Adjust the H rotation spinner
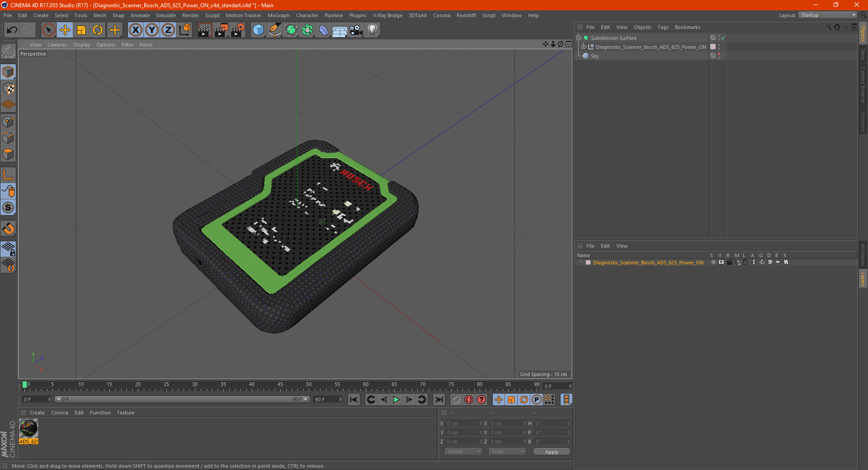Screen dimensions: 868x470 tap(568, 423)
